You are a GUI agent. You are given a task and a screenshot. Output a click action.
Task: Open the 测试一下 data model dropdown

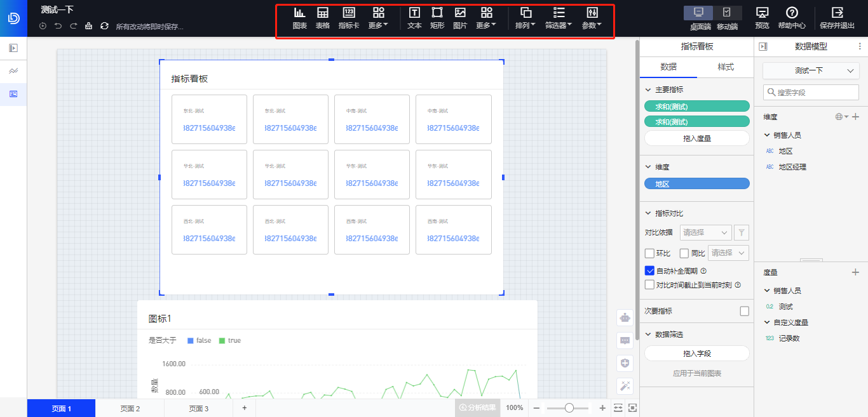coord(811,70)
